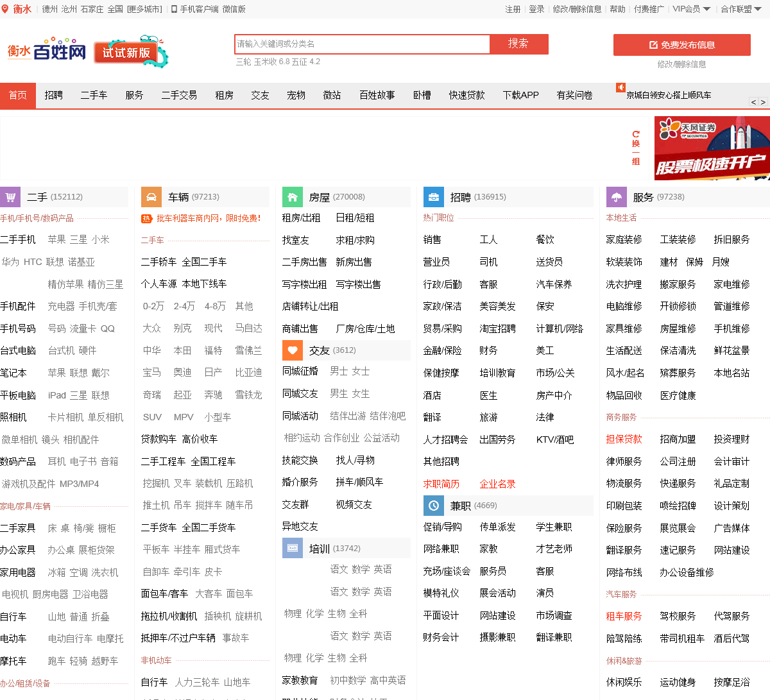
Task: Click 修改/删除信息 under the publish button
Action: [x=681, y=64]
